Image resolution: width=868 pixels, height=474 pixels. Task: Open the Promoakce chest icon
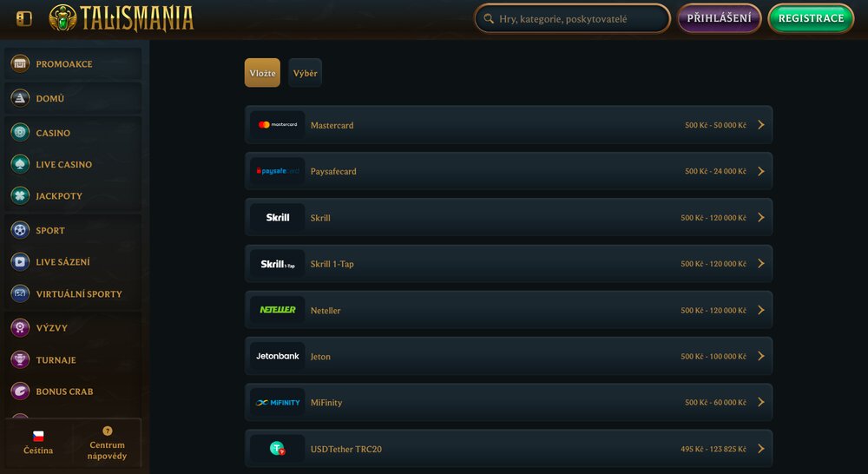[20, 63]
